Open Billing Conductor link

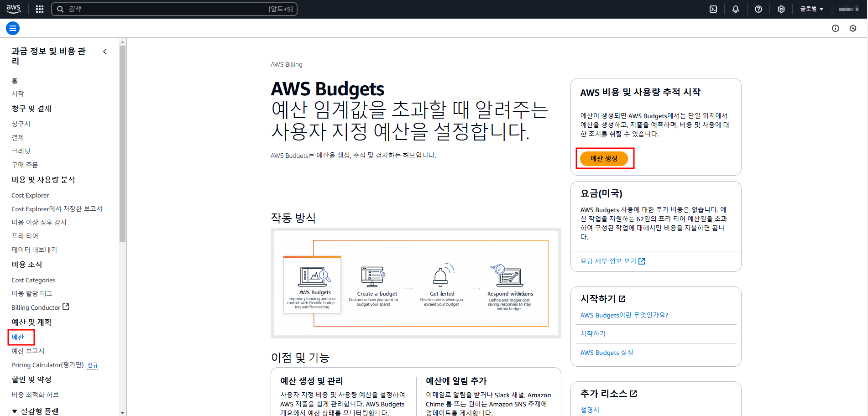coord(36,307)
